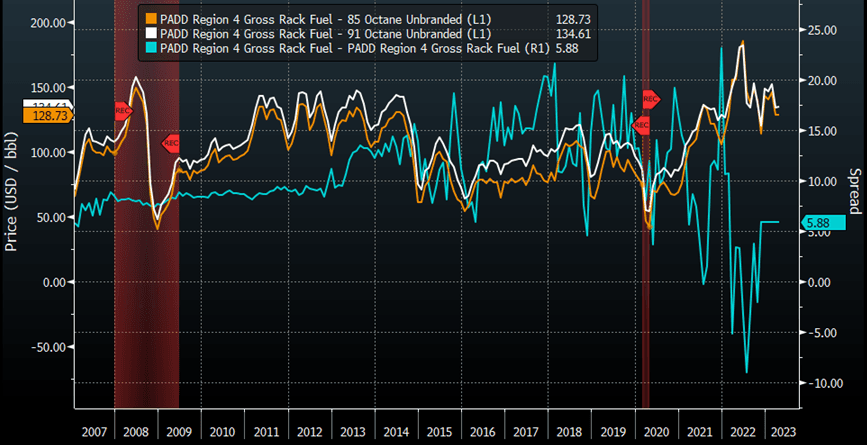Click the 2021 year label
Viewport: 867px width, 445px height.
(x=698, y=431)
